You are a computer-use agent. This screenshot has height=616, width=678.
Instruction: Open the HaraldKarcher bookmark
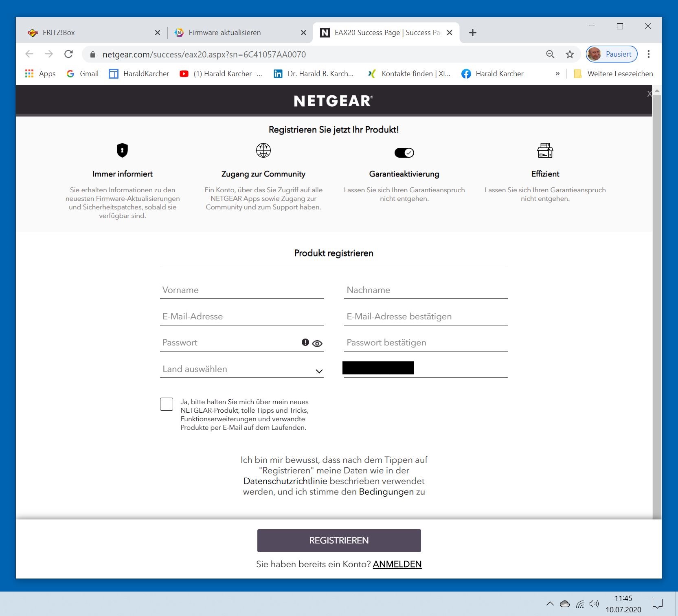tap(139, 74)
